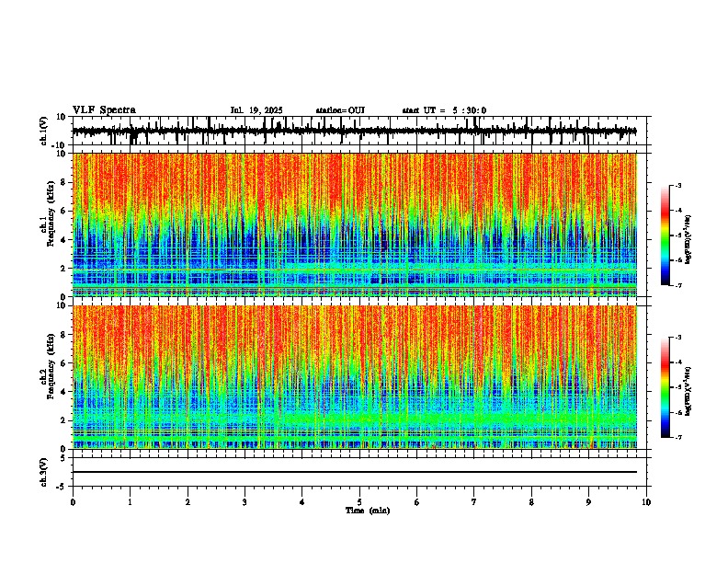Click the time axis tick label "9"
The height and width of the screenshot is (563, 728).
pyautogui.click(x=588, y=502)
